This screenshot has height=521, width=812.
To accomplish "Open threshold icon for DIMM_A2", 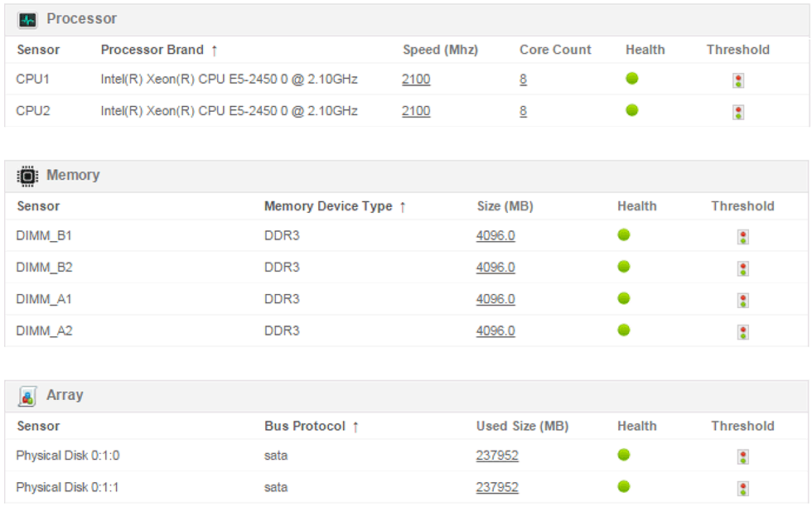I will pyautogui.click(x=743, y=332).
